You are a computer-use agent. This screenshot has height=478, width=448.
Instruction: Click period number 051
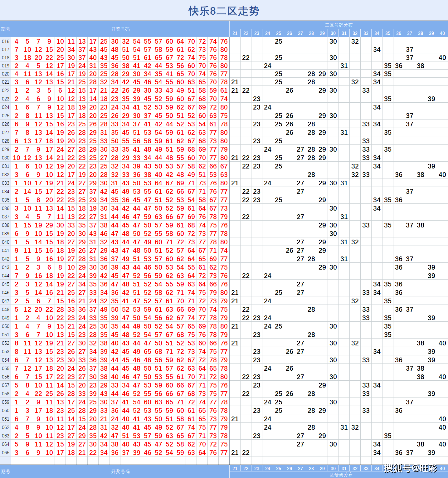[6, 335]
